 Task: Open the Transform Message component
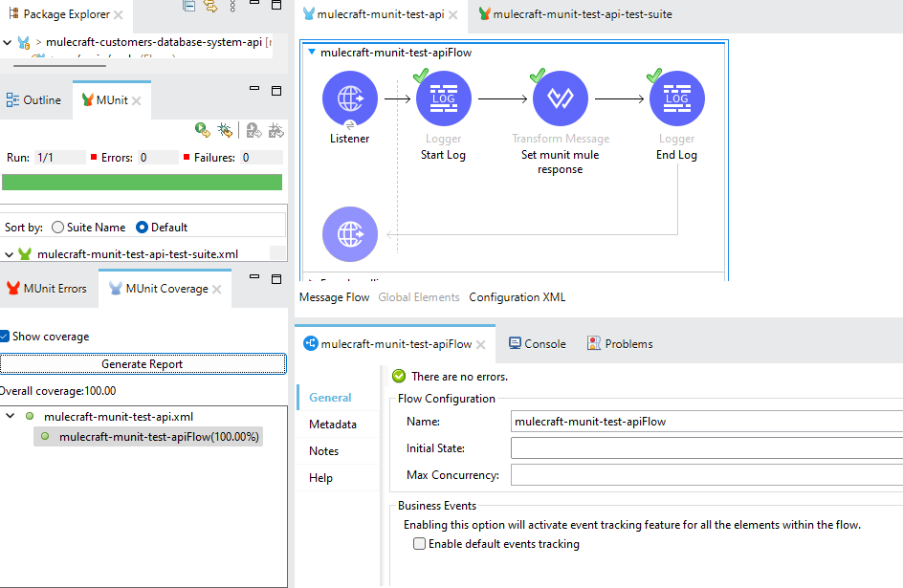pyautogui.click(x=560, y=98)
